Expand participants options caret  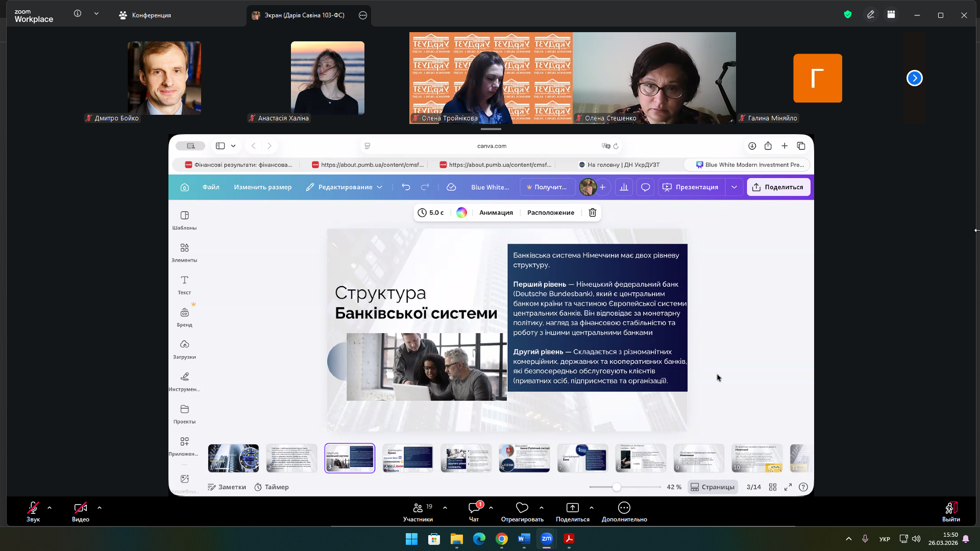click(445, 508)
